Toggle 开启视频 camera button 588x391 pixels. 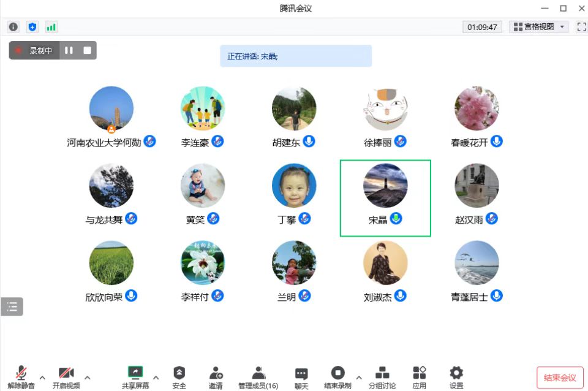point(66,373)
